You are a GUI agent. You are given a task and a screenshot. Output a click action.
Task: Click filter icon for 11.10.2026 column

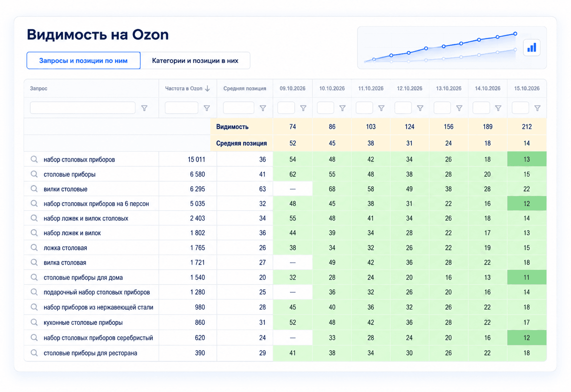click(381, 108)
